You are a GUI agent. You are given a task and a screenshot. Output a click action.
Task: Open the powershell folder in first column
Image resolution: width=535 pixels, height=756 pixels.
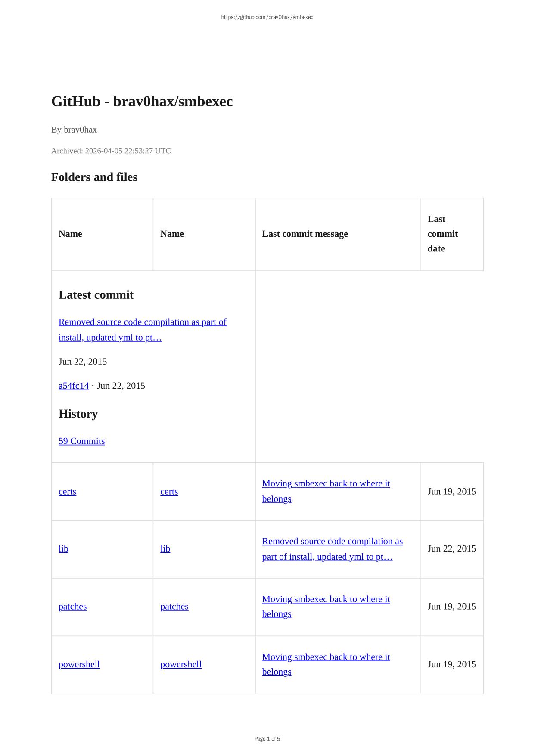(79, 664)
